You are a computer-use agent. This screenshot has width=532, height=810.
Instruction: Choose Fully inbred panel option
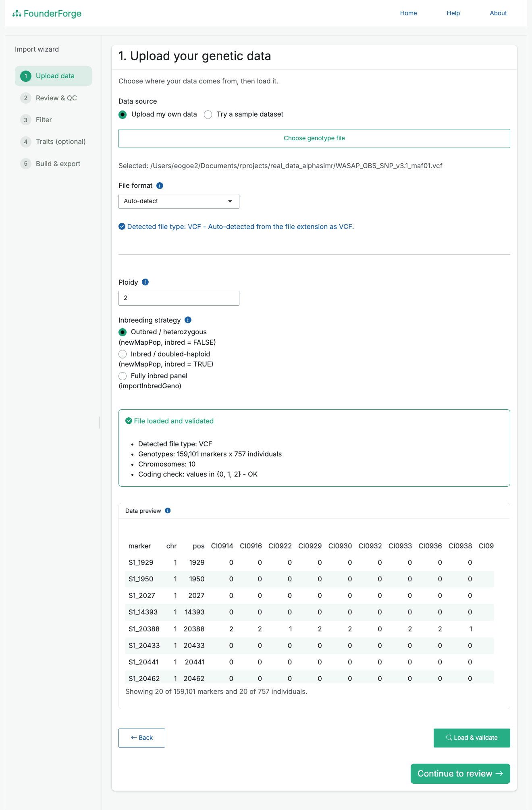[x=123, y=376]
